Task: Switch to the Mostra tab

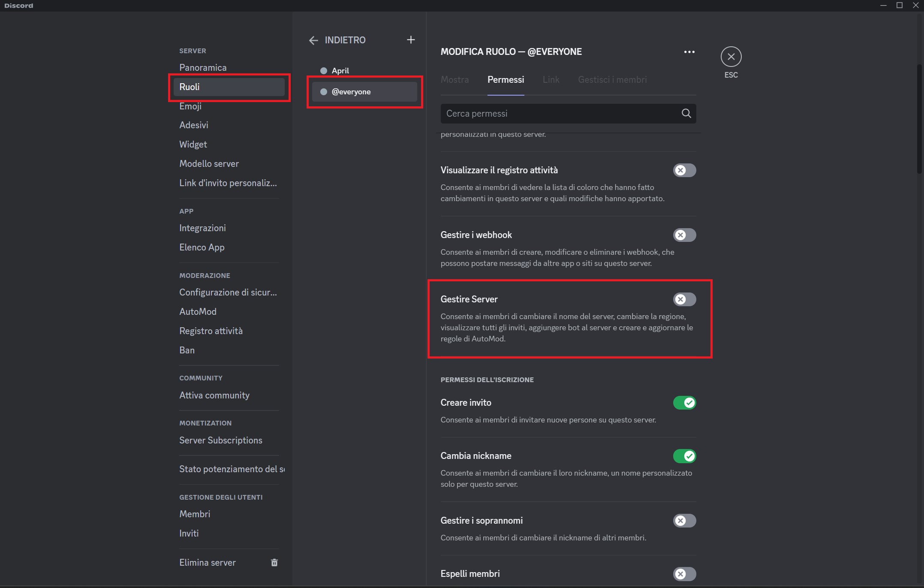Action: pyautogui.click(x=454, y=79)
